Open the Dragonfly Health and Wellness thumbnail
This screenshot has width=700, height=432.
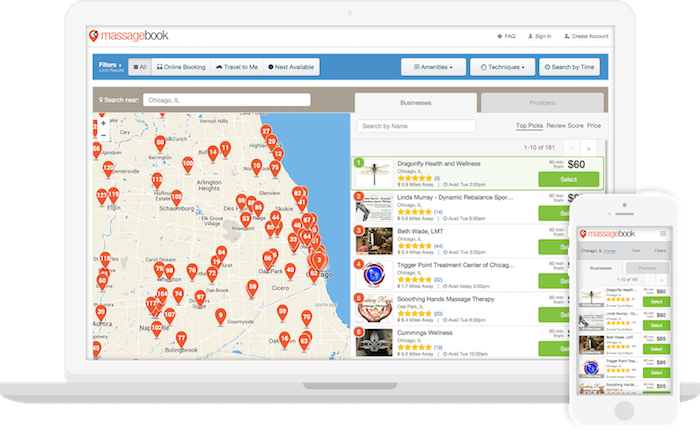[x=374, y=173]
